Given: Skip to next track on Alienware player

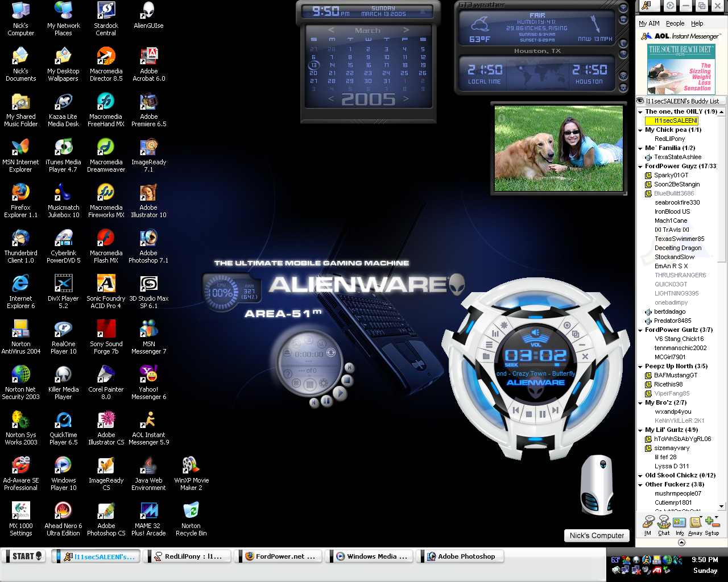Looking at the screenshot, I should point(555,410).
